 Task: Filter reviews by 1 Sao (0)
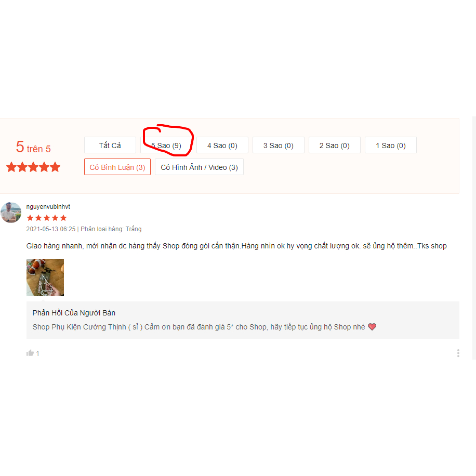click(x=391, y=145)
